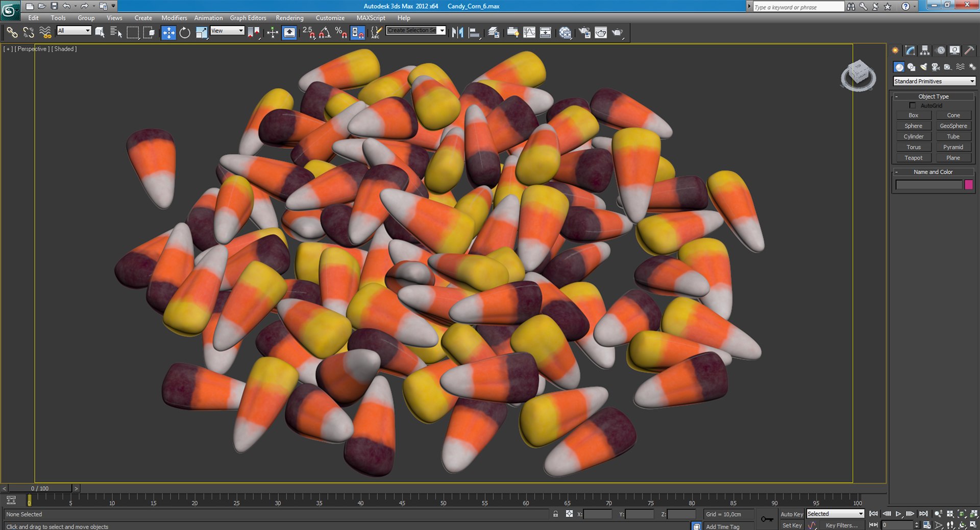Open the MAXScript menu
The height and width of the screenshot is (530, 980).
click(x=371, y=18)
